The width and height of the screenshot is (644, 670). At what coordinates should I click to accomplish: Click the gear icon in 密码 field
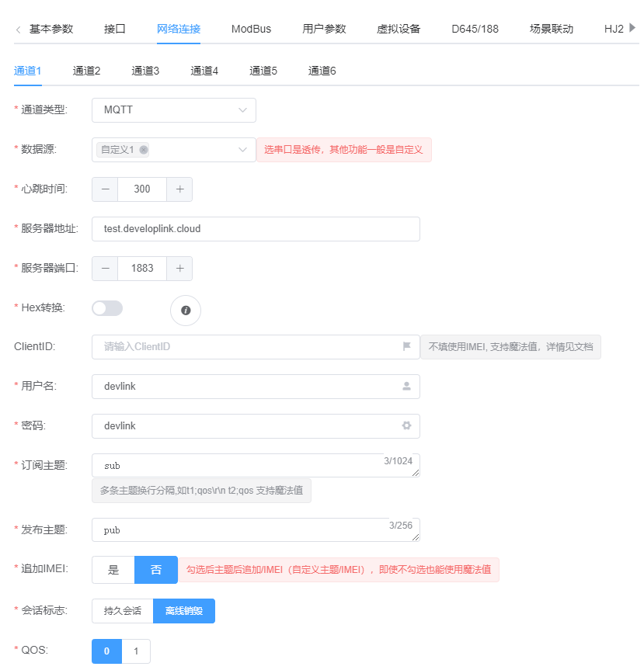(406, 425)
